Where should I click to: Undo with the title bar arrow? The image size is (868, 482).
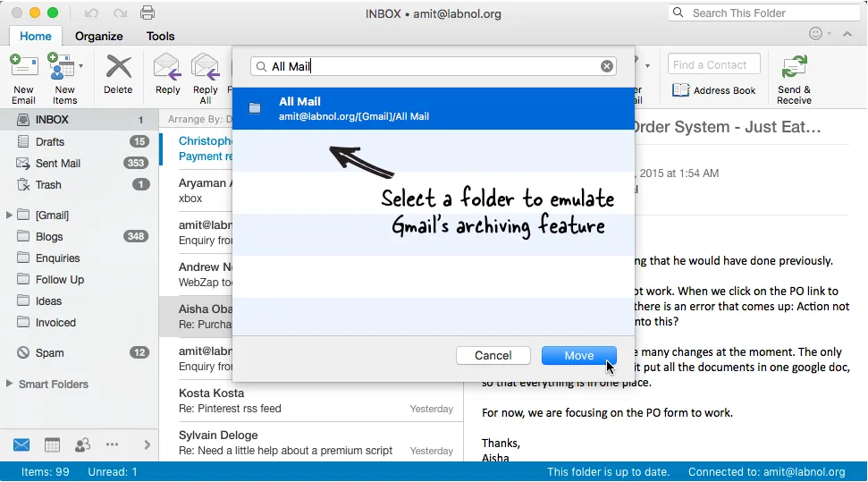pyautogui.click(x=91, y=13)
